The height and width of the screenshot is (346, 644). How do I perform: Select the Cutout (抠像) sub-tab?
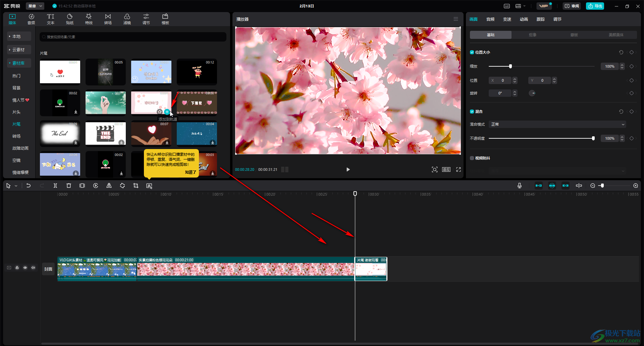point(533,35)
